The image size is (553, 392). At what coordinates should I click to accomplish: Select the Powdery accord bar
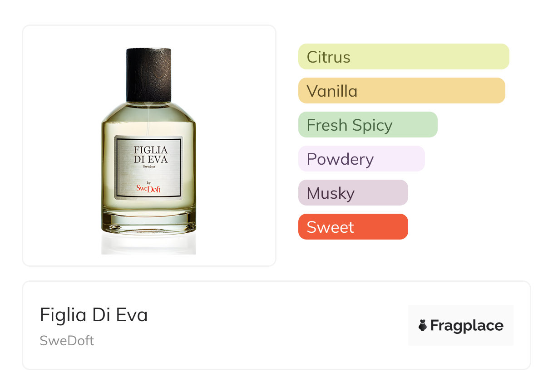click(361, 159)
